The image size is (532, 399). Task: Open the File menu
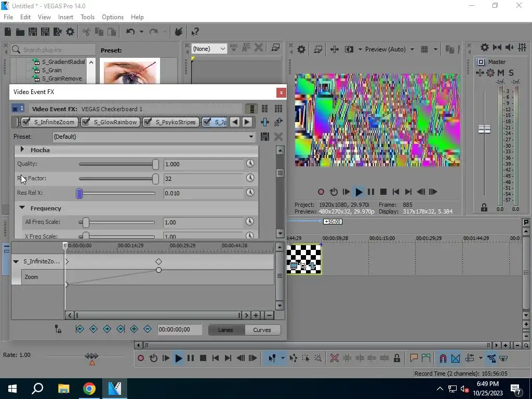[8, 17]
